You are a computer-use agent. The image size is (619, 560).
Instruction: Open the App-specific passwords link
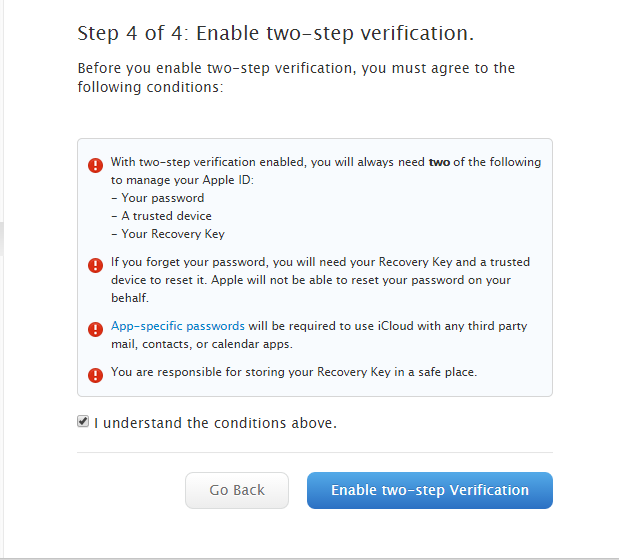[178, 326]
